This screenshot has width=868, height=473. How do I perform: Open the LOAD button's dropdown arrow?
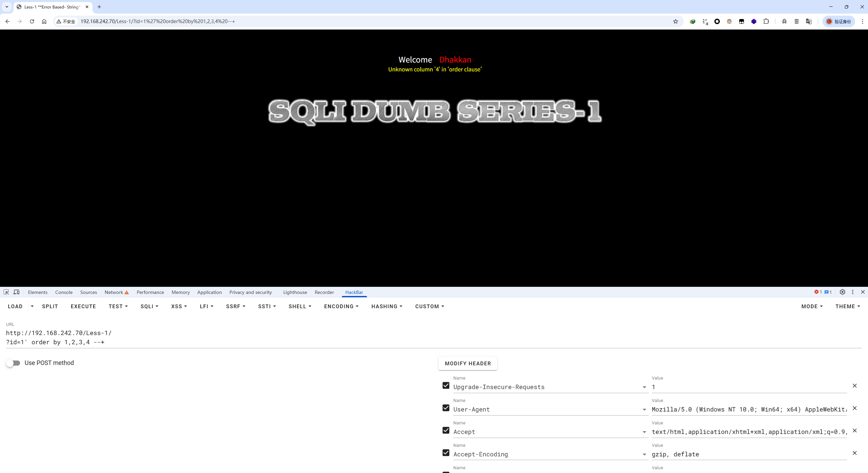(32, 306)
